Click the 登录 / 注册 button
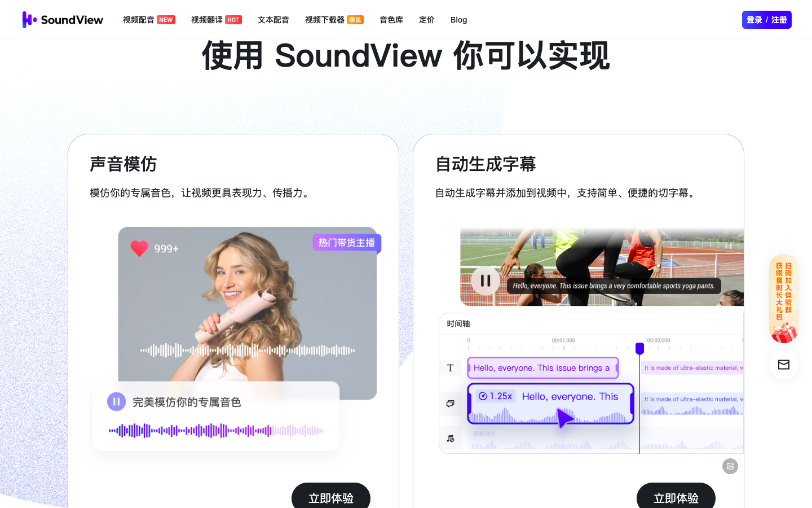This screenshot has width=812, height=508. [x=767, y=20]
